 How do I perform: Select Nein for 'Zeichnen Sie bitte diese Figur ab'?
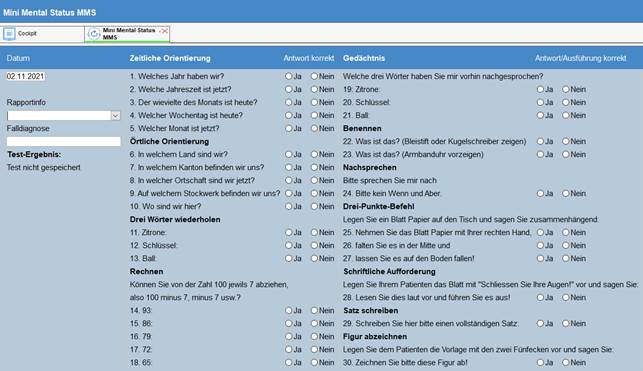point(566,363)
